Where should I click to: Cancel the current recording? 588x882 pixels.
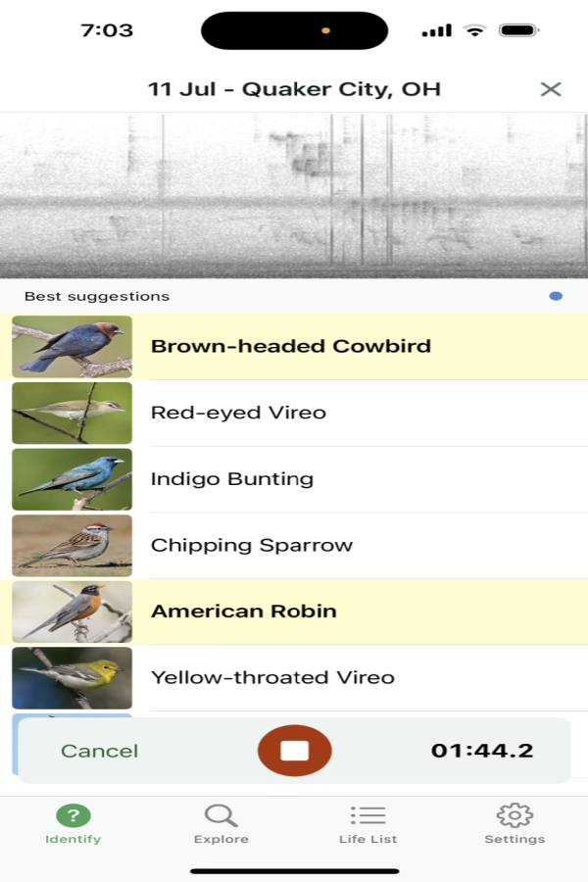tap(99, 751)
